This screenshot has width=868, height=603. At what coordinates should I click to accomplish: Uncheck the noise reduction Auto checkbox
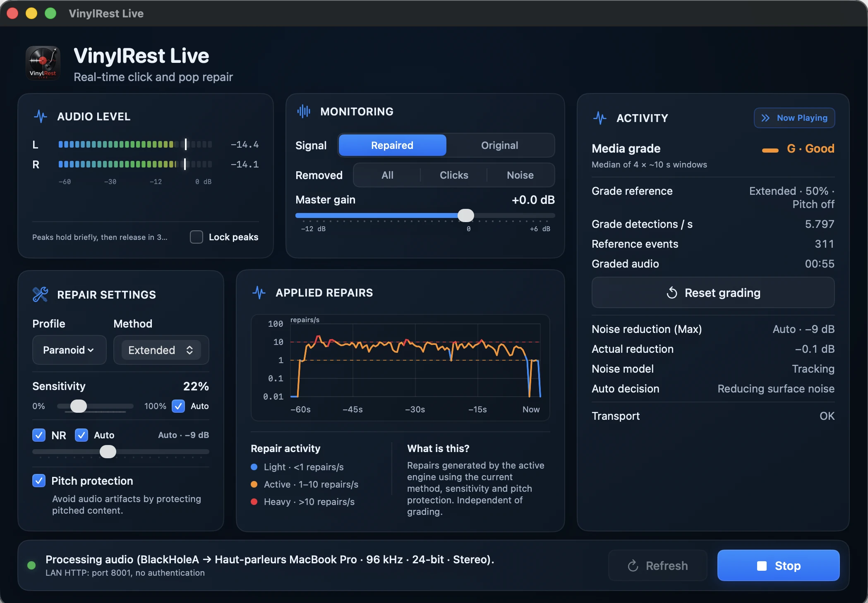click(x=82, y=435)
